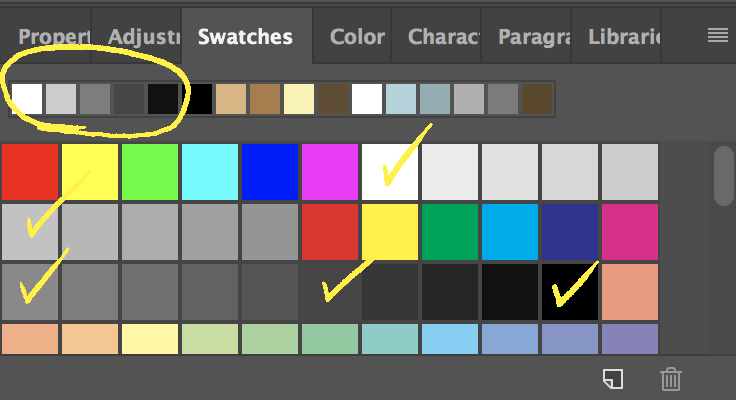Select the salmon swatch in third row
This screenshot has height=400, width=736.
630,291
